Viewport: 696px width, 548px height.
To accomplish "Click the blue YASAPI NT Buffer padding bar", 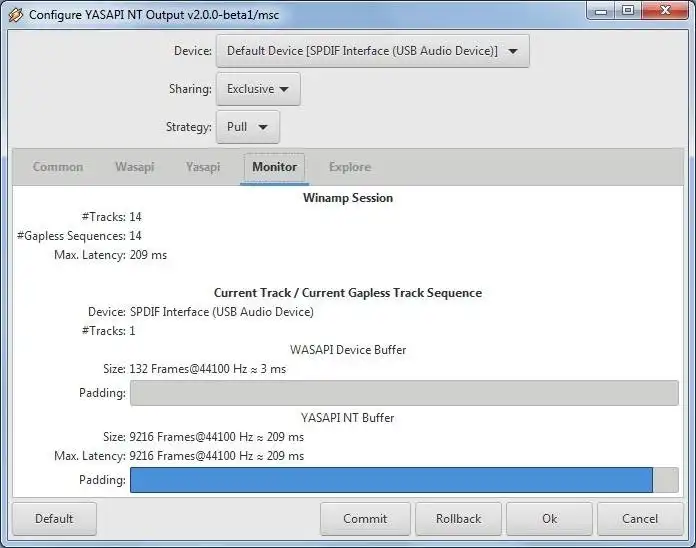I will pyautogui.click(x=391, y=480).
